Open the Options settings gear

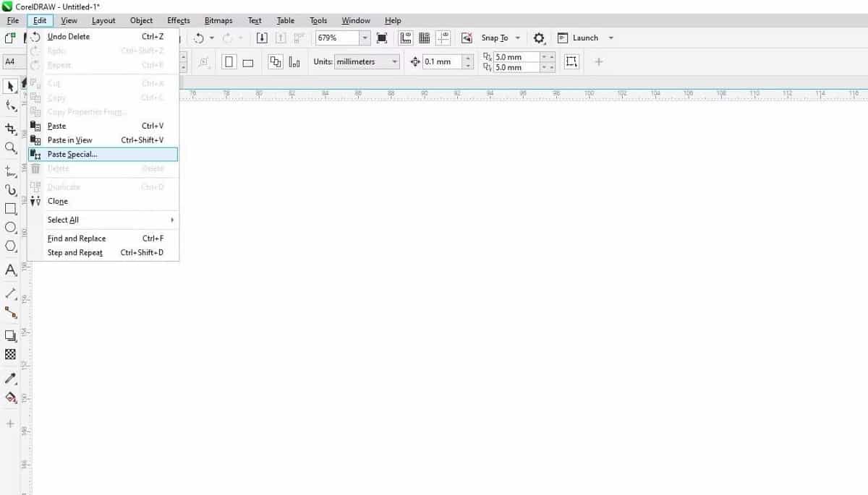(x=538, y=38)
